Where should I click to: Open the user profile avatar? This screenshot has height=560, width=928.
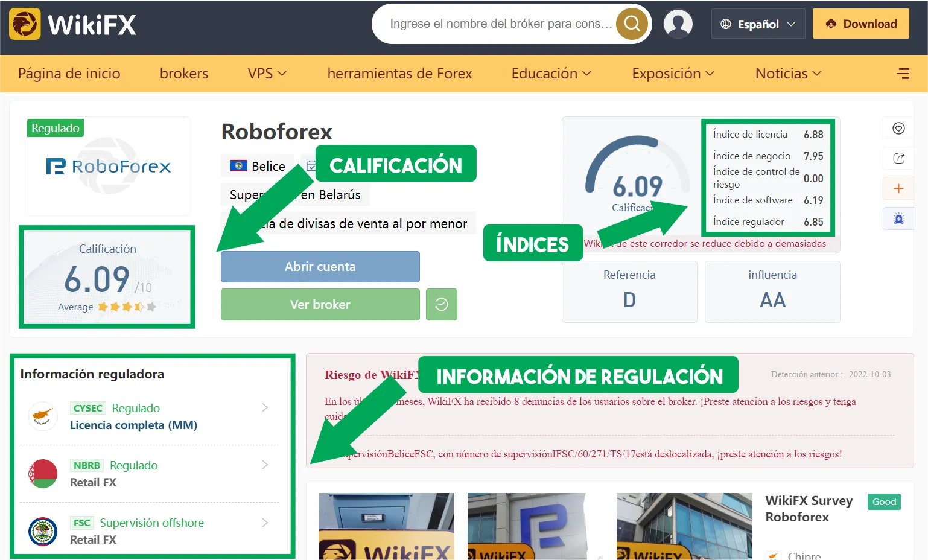[678, 24]
